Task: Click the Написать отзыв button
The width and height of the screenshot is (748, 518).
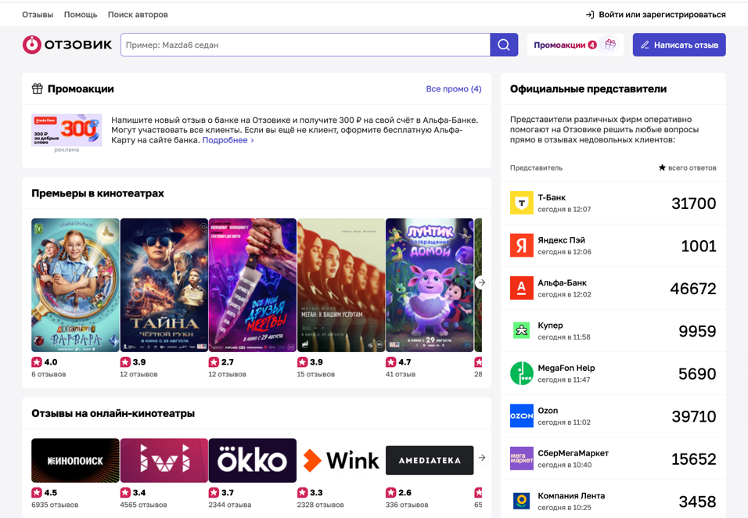Action: coord(679,45)
